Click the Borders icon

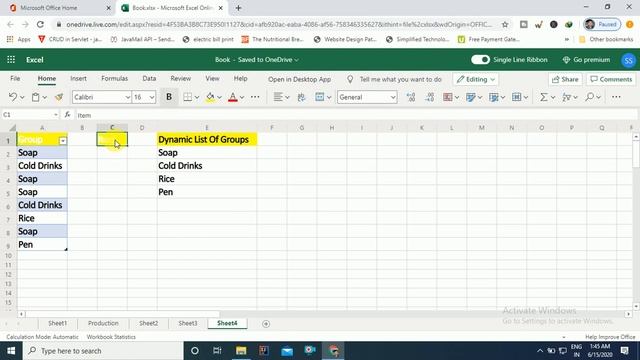pyautogui.click(x=187, y=97)
